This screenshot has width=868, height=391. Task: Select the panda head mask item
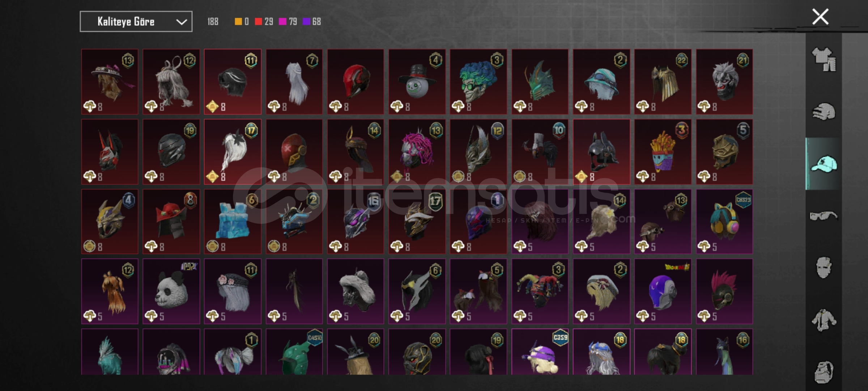pos(171,291)
